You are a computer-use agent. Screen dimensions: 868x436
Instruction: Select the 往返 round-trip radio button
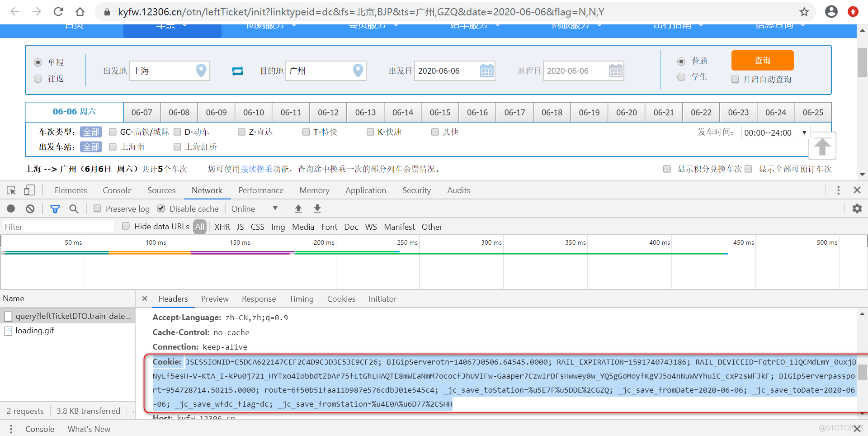[x=38, y=79]
